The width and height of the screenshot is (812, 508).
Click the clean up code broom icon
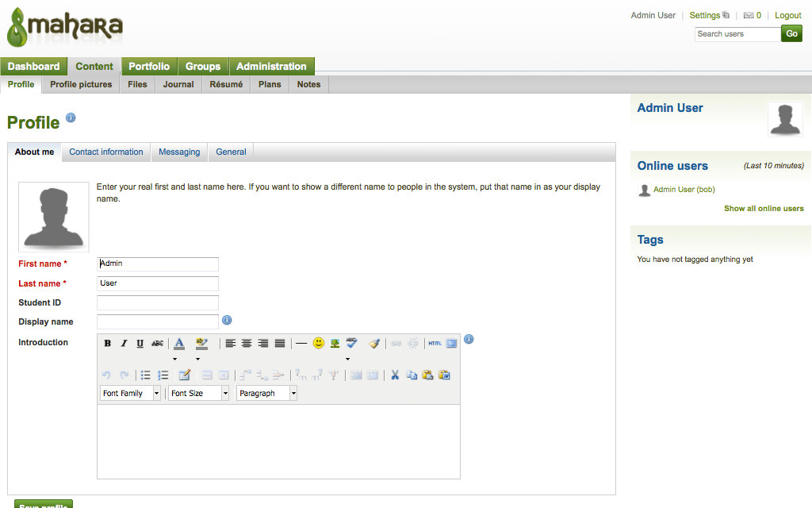(374, 344)
